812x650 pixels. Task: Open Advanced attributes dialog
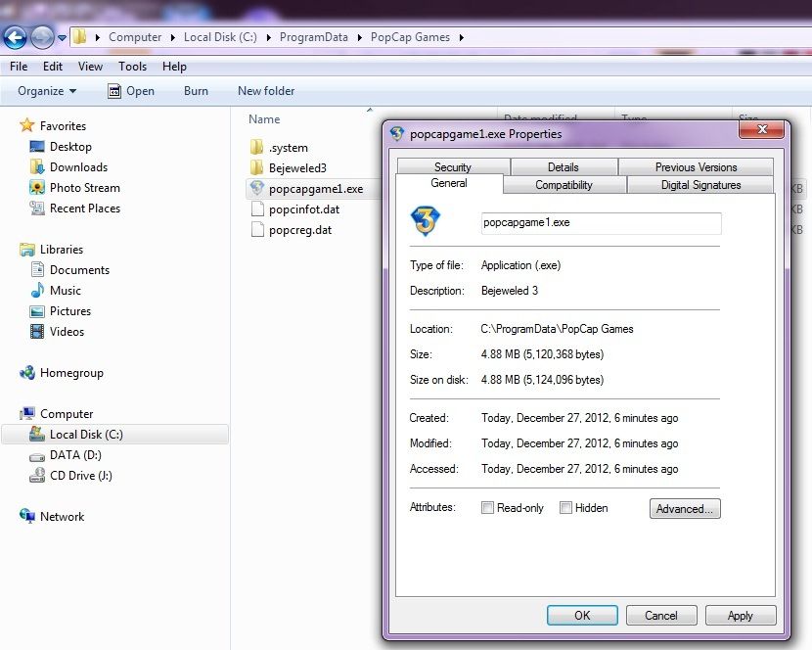click(x=685, y=508)
